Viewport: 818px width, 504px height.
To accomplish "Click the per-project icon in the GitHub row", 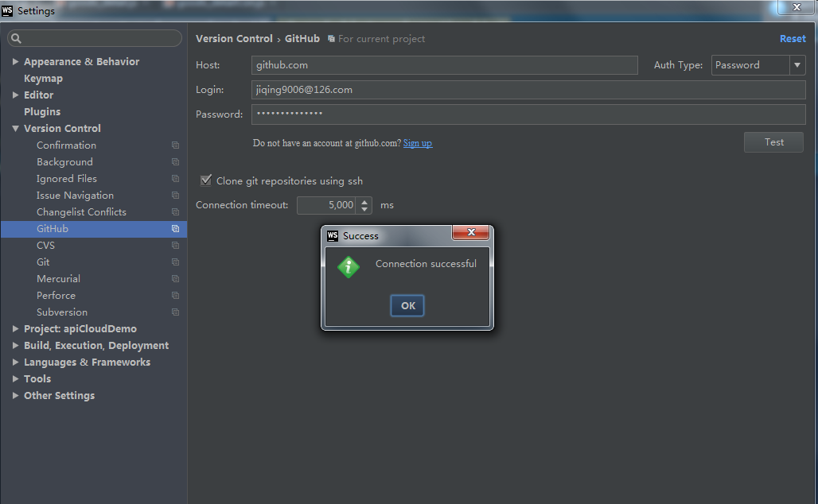I will coord(175,229).
